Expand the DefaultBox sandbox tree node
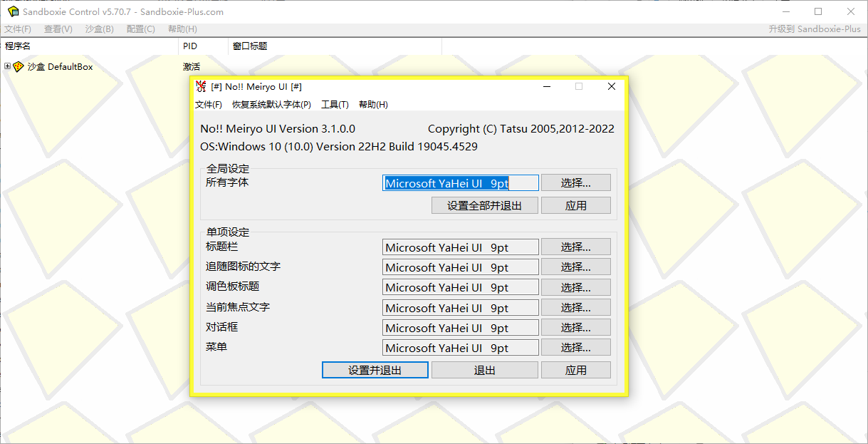 [x=8, y=67]
